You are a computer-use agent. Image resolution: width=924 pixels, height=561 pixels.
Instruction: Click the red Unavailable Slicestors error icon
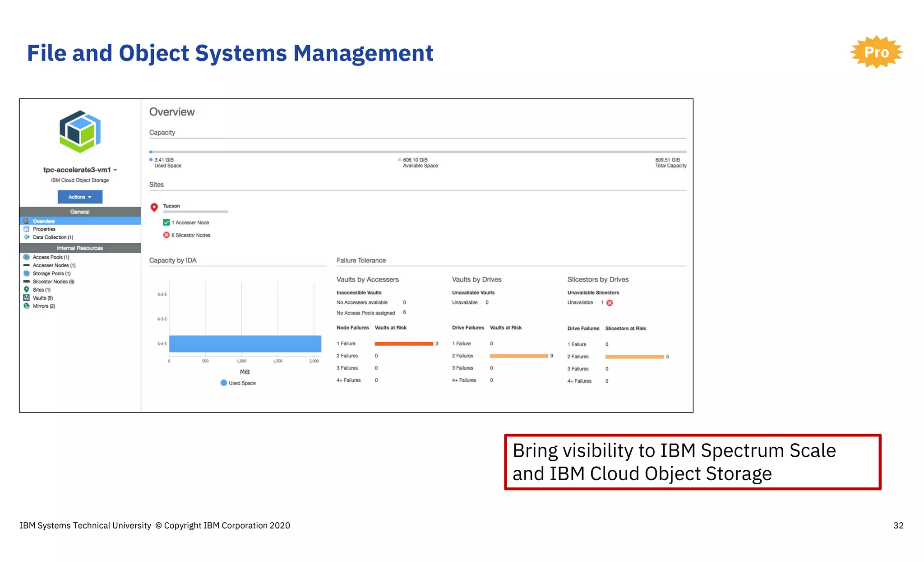click(610, 303)
